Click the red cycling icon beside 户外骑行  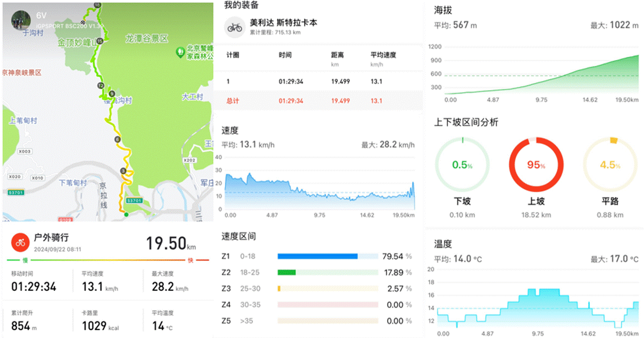(21, 242)
